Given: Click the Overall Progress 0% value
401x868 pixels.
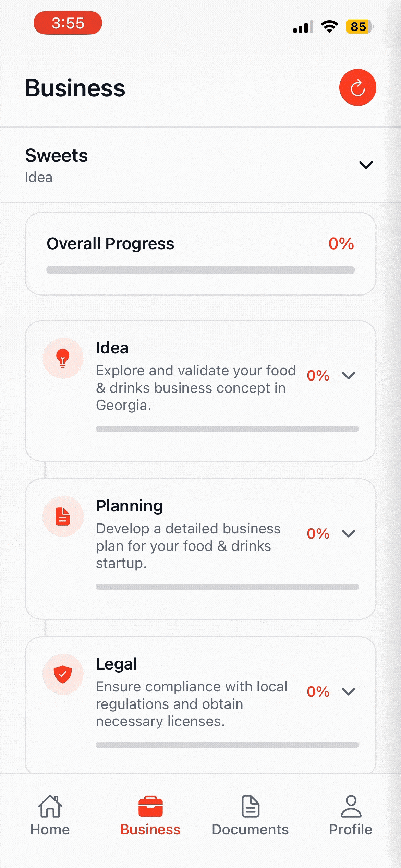Looking at the screenshot, I should pyautogui.click(x=341, y=244).
